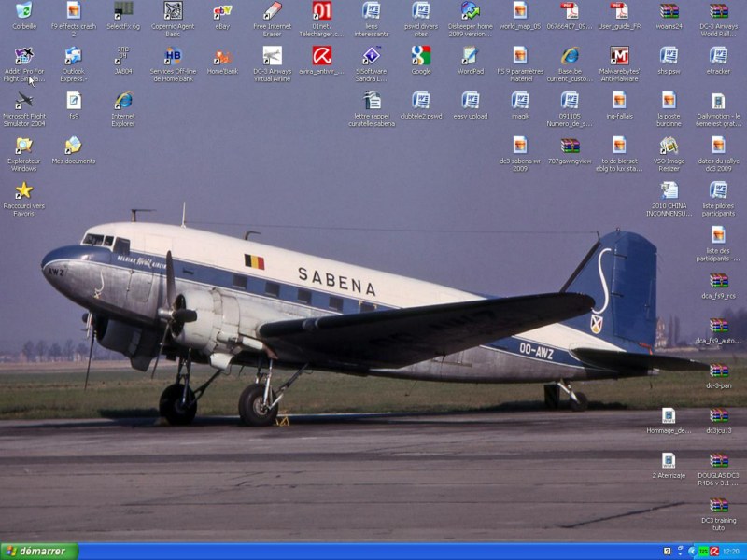Screen dimensions: 747x560
Task: Open the f9 effects crash 2 file
Action: pyautogui.click(x=74, y=10)
